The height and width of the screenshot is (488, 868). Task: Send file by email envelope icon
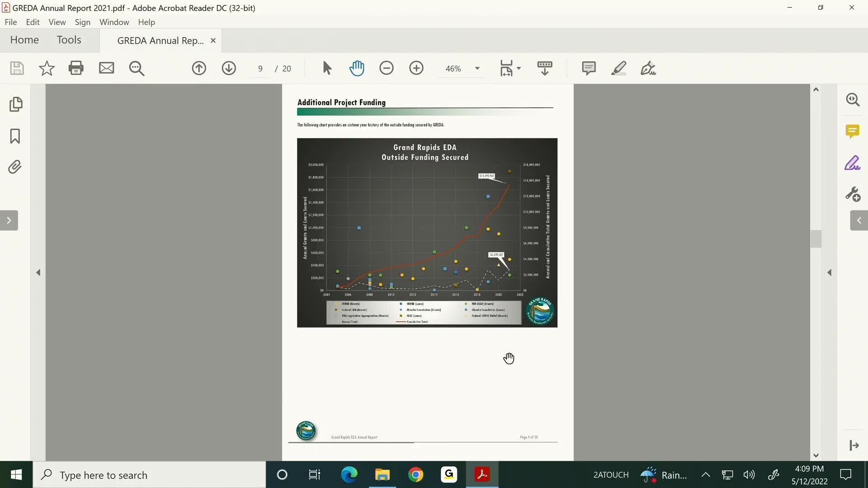[x=106, y=68]
